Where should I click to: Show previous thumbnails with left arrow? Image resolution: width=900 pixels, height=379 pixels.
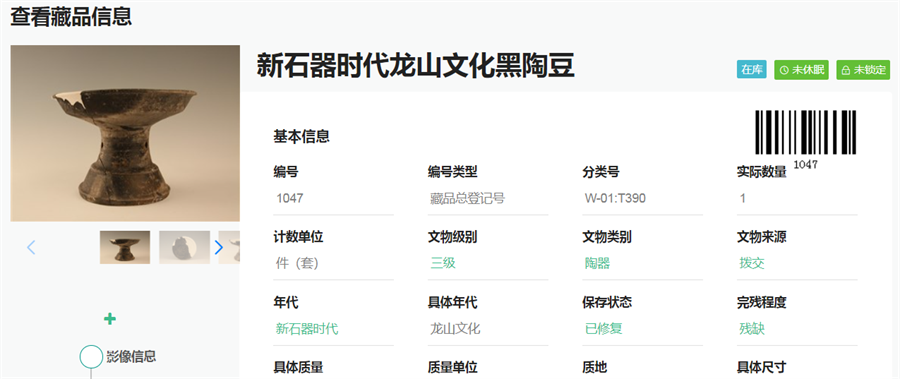[x=31, y=247]
